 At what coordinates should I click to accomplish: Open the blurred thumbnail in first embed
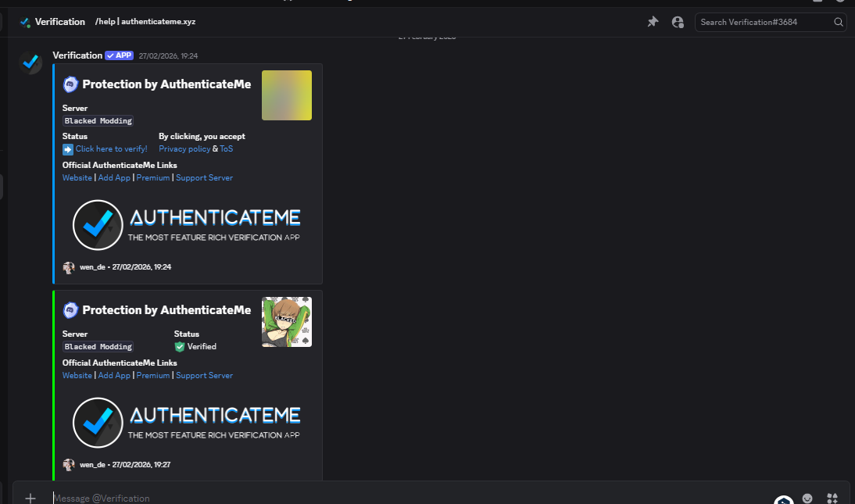[287, 95]
